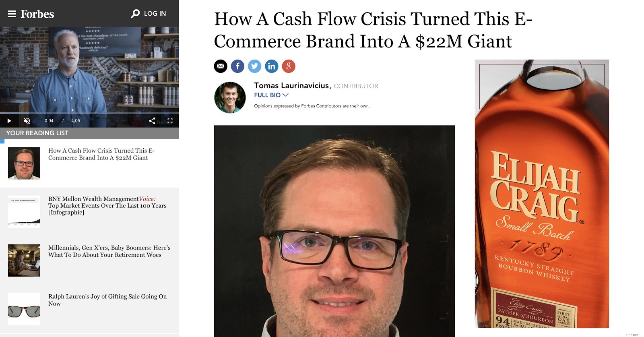Viewport: 644px width, 337px height.
Task: Play the video
Action: pos(9,120)
